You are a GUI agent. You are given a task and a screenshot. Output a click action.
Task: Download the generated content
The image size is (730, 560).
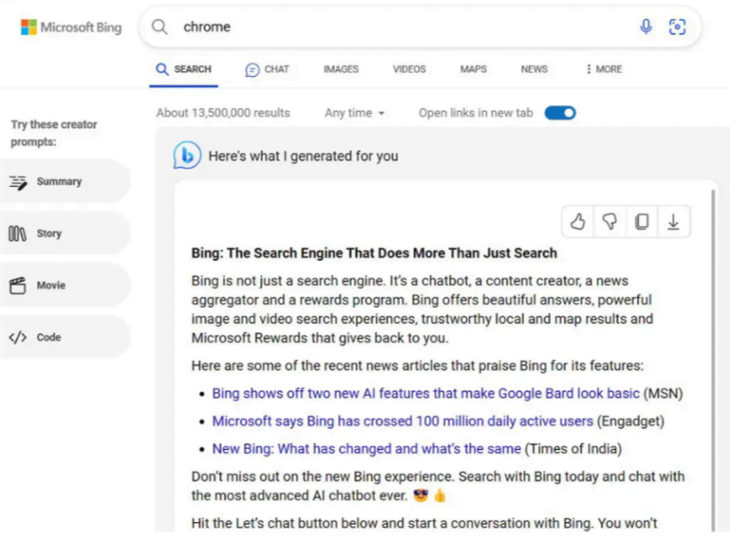[673, 222]
